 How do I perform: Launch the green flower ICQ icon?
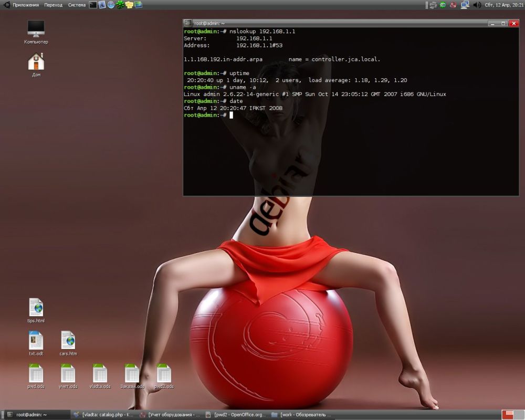[x=120, y=5]
